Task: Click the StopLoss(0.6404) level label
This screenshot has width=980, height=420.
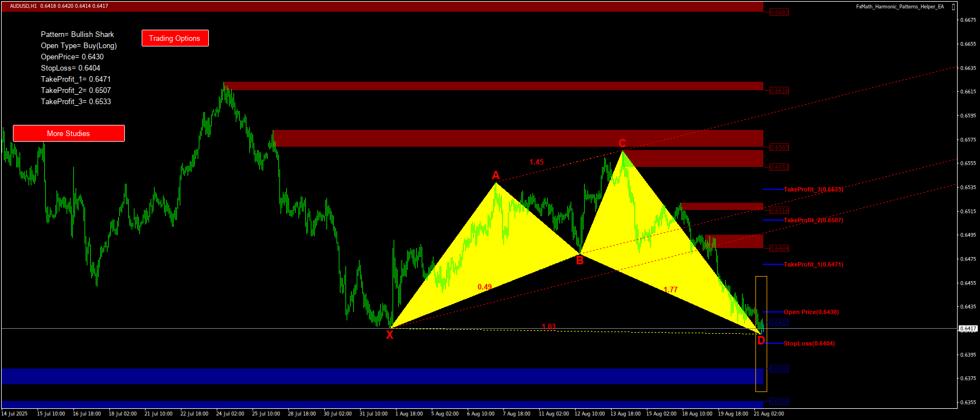Action: 809,343
